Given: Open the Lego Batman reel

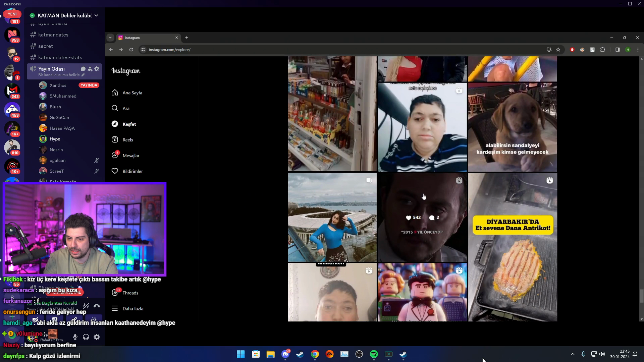Looking at the screenshot, I should pos(422,292).
